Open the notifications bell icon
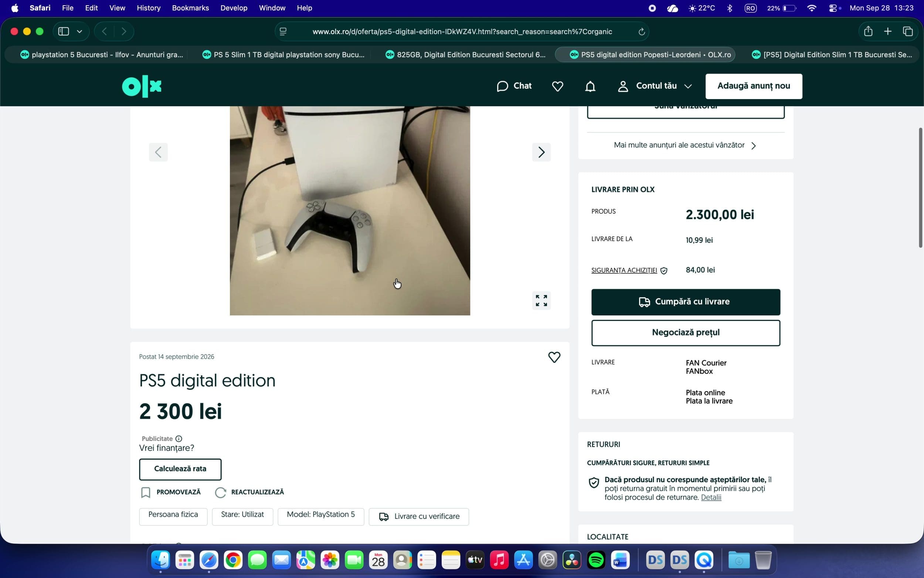This screenshot has height=578, width=924. [590, 87]
